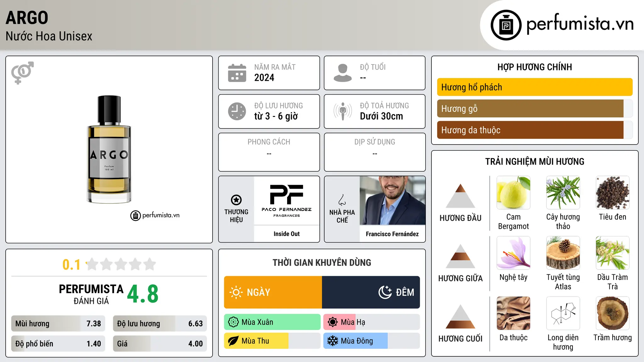Click the Độ lưu hương 6.63 score bar
Screen dimensions: 644x362
[160, 324]
